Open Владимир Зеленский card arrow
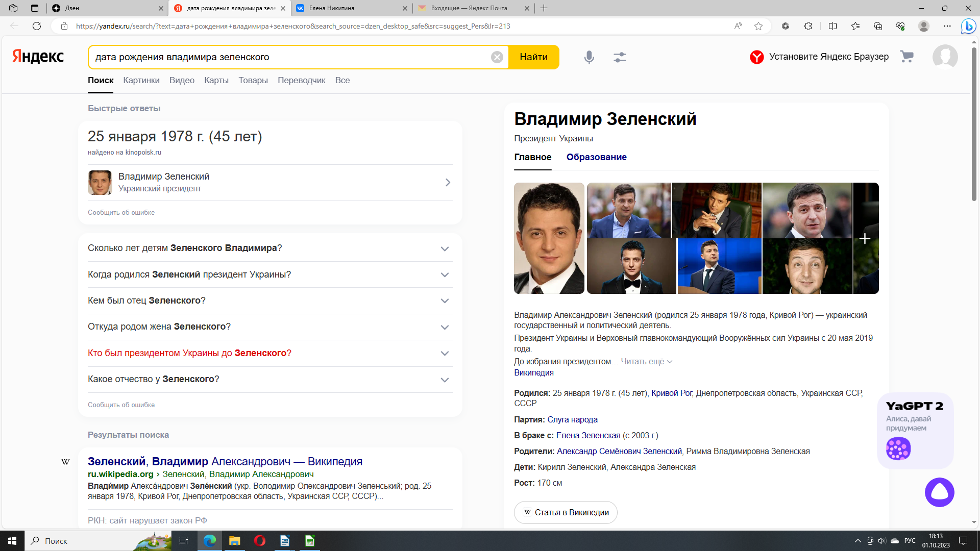Viewport: 980px width, 551px height. pos(448,183)
